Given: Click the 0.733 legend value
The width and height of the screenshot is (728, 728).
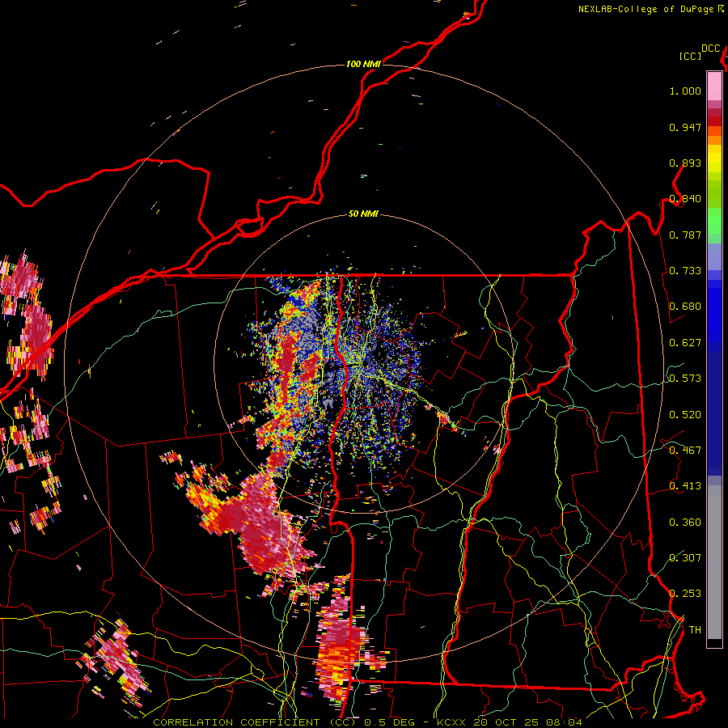Looking at the screenshot, I should [685, 271].
